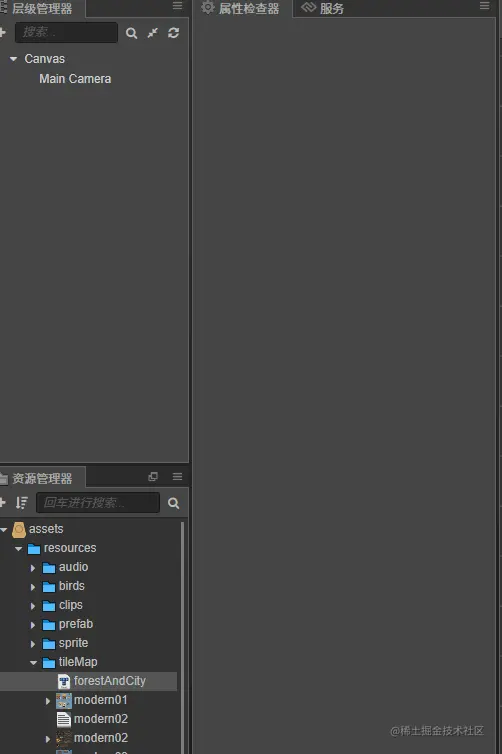Add a new node with plus button in hierarchy
The height and width of the screenshot is (754, 502).
(x=2, y=32)
